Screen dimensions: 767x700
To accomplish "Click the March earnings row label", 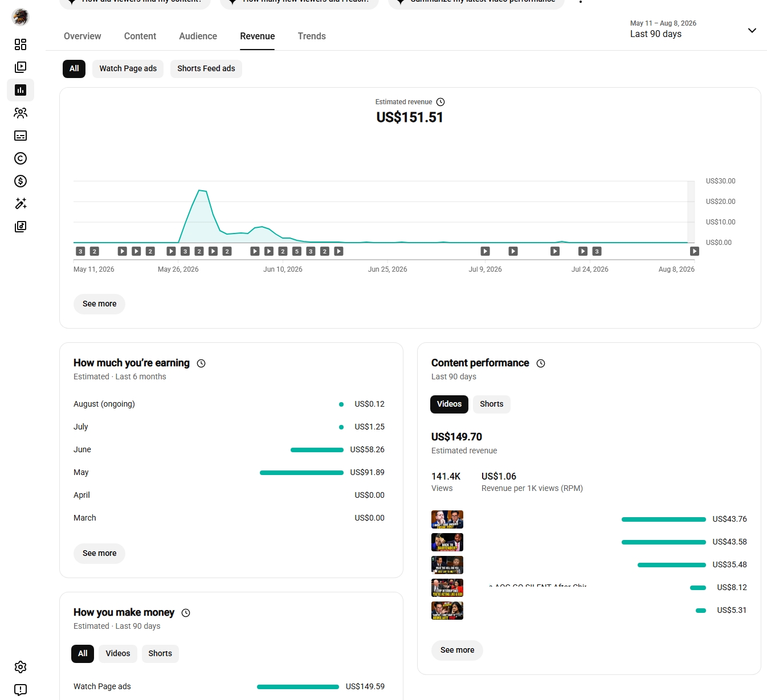I will (85, 518).
